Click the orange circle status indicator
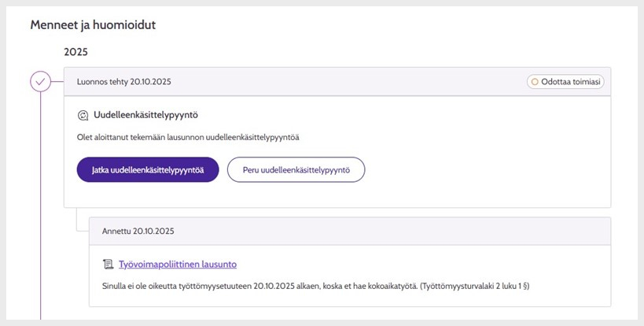644x326 pixels. tap(535, 81)
